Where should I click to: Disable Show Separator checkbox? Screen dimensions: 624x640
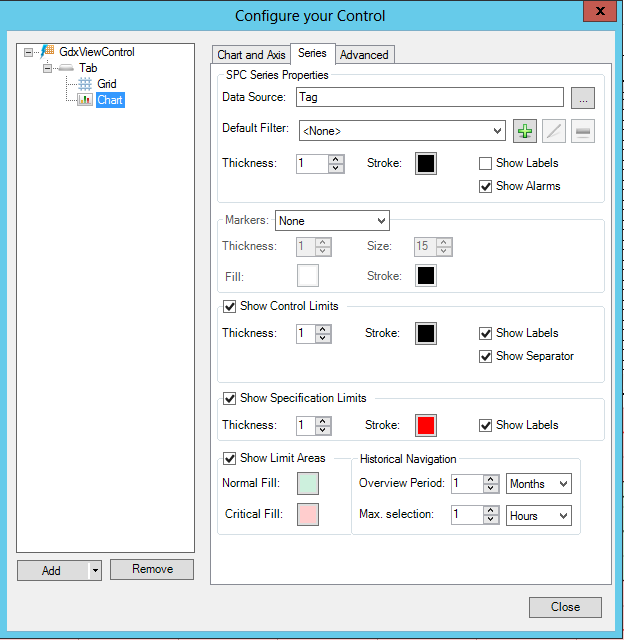click(486, 356)
